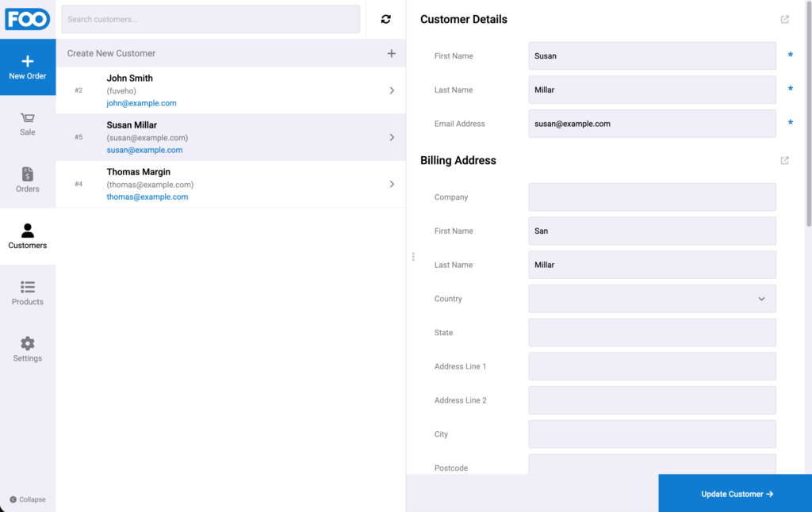Click the vertical scrollbar in details panel

coord(809,114)
